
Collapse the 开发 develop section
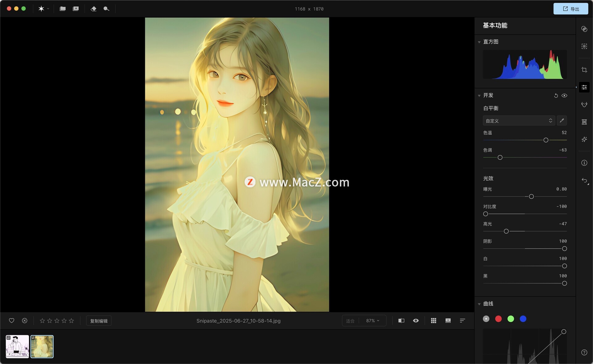coord(479,96)
